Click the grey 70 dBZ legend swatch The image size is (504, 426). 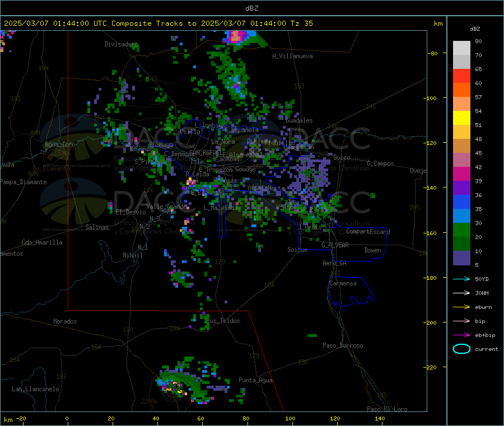click(461, 62)
